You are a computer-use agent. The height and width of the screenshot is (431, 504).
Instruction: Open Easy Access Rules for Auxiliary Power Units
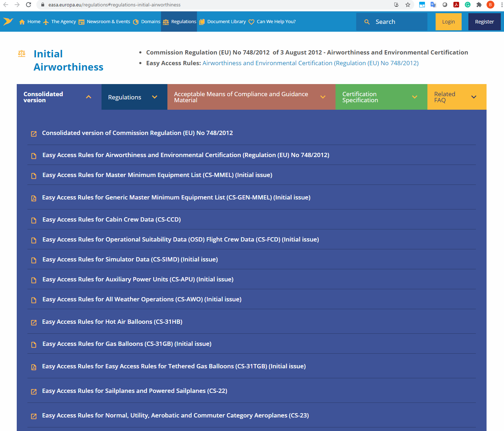(138, 279)
